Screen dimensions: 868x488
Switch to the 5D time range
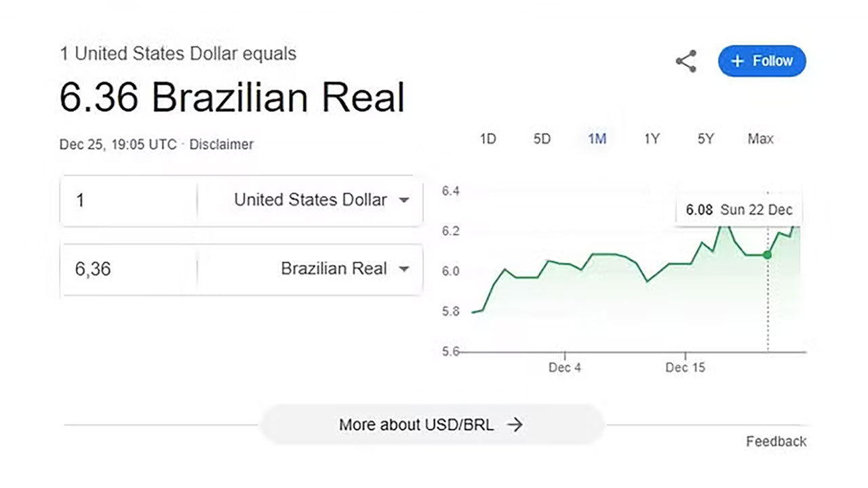[x=542, y=139]
